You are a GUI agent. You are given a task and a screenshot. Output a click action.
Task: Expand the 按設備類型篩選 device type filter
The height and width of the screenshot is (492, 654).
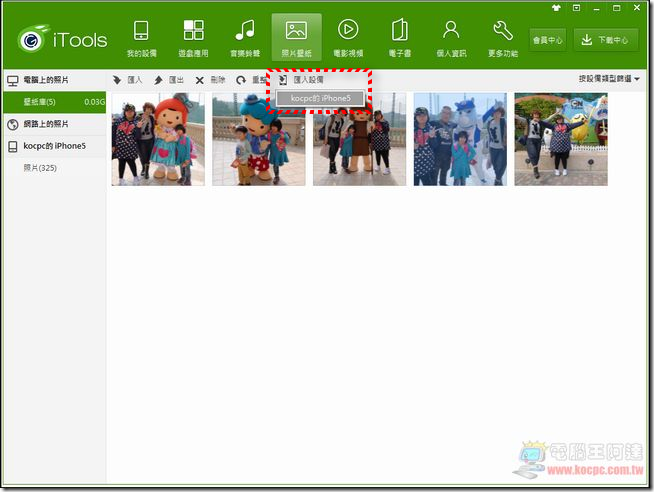click(x=609, y=79)
